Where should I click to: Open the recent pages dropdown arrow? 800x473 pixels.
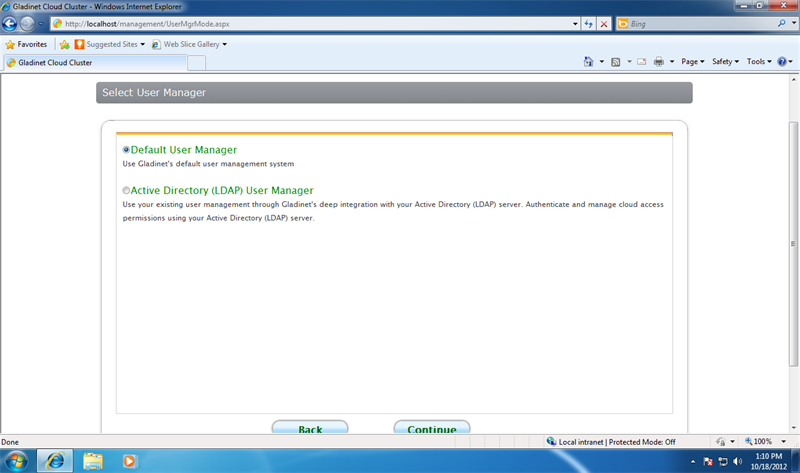coord(41,24)
